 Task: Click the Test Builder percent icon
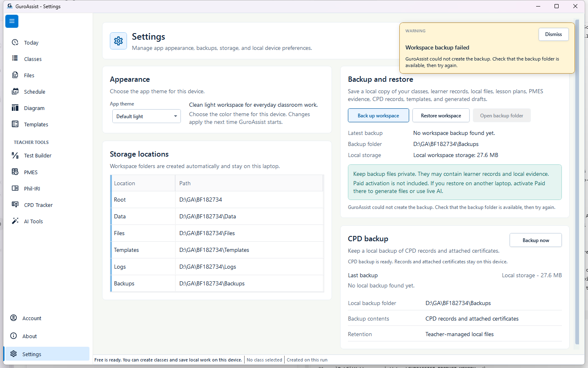pos(15,155)
